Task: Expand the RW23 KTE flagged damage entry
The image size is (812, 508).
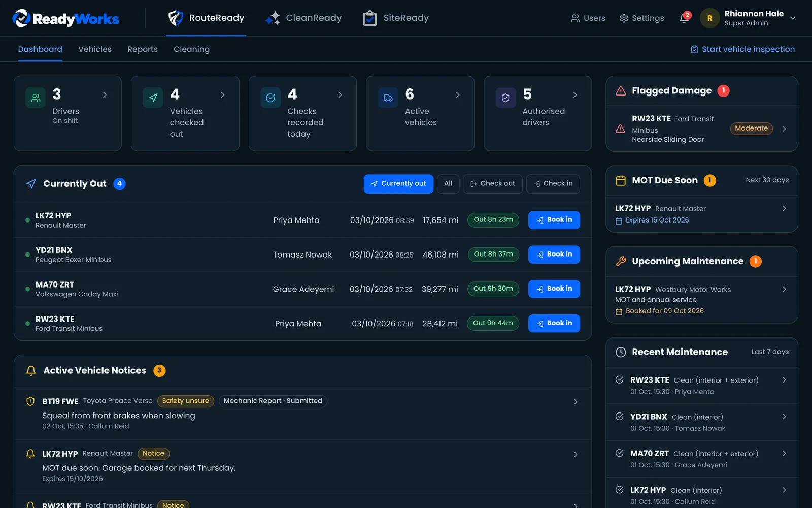Action: click(702, 129)
